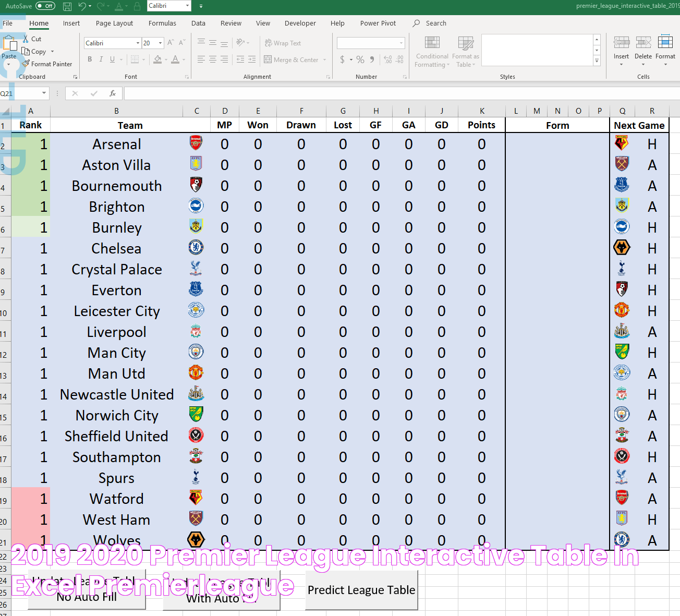Increase font size with the large A
Screen dimensions: 680x616
(x=171, y=43)
